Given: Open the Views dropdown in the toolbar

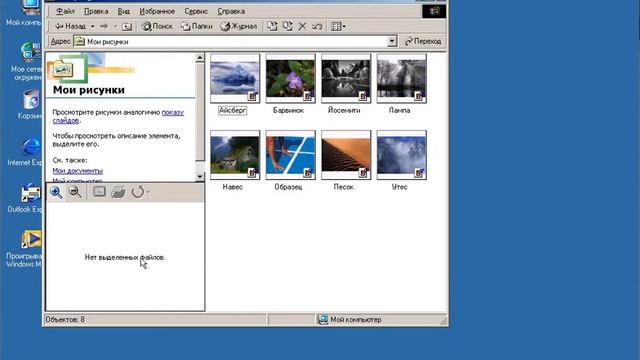Looking at the screenshot, I should tap(338, 27).
